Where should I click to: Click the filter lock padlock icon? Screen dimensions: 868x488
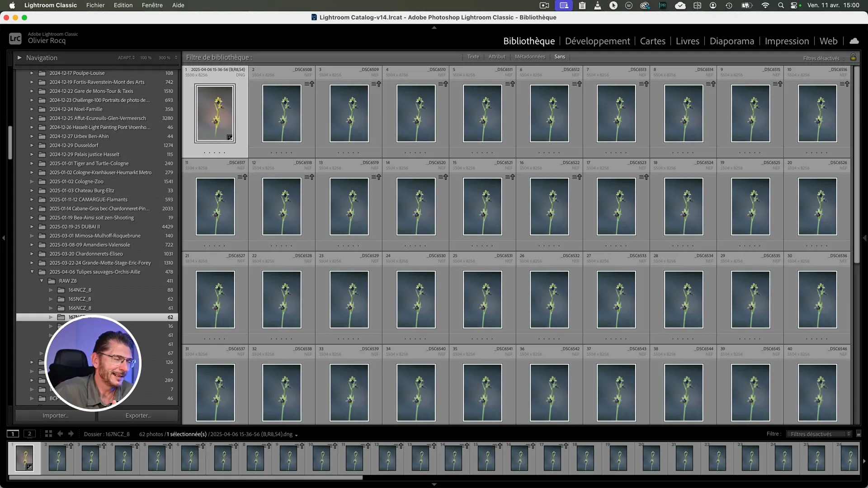853,57
